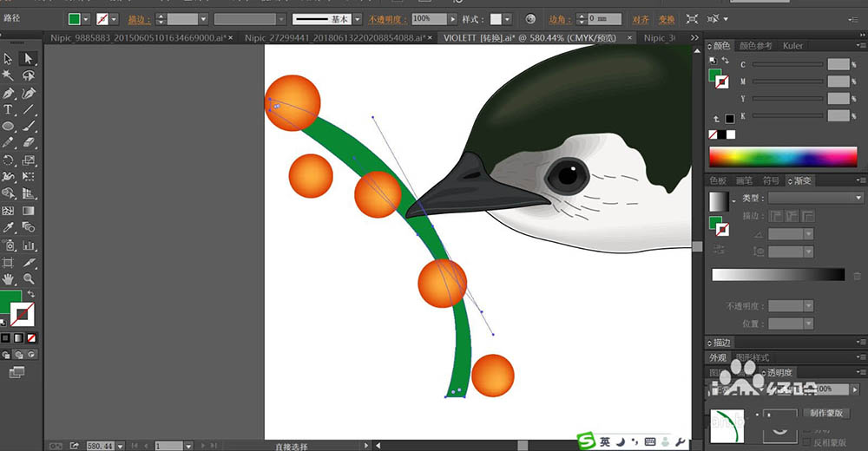Choose the Magic Wand tool
The width and height of the screenshot is (868, 451).
(8, 75)
